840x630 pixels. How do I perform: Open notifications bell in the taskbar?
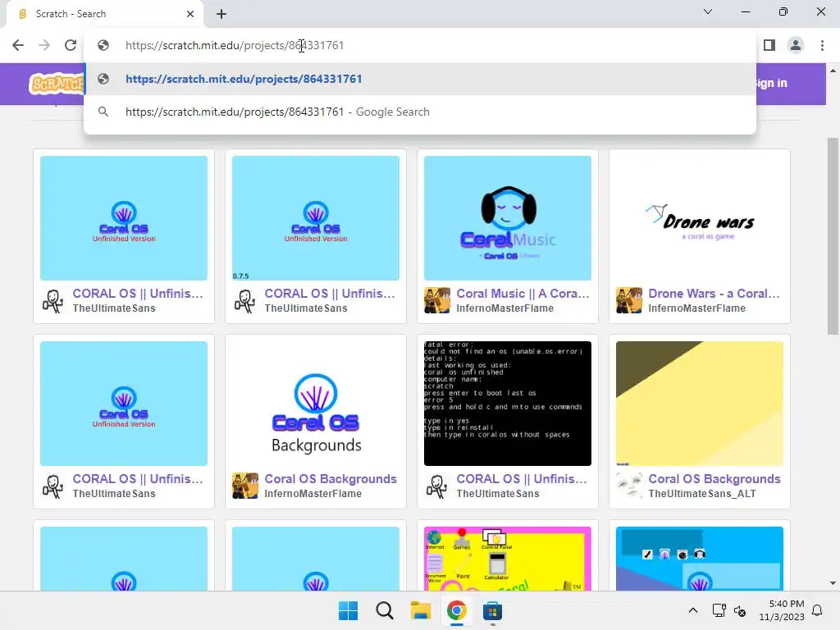tap(818, 610)
